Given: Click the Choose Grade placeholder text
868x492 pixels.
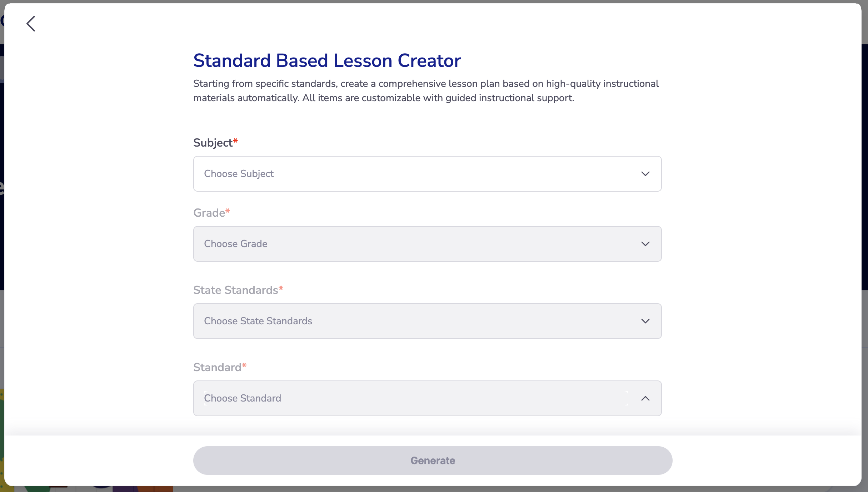Looking at the screenshot, I should (x=235, y=244).
